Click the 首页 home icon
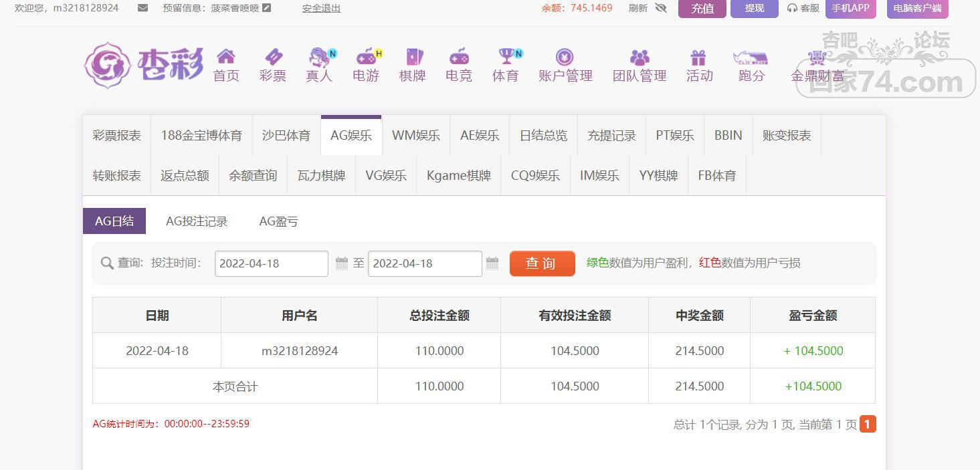980x470 pixels. tap(226, 56)
